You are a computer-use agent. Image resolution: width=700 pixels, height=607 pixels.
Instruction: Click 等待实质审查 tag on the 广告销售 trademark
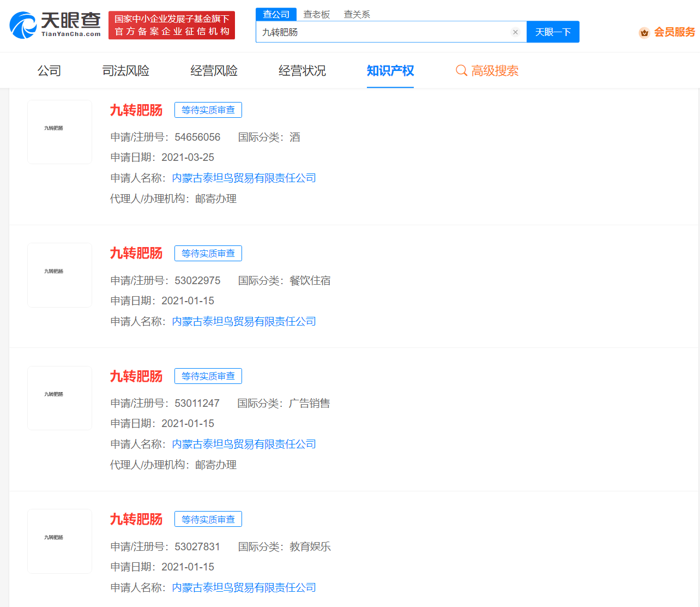tap(208, 376)
